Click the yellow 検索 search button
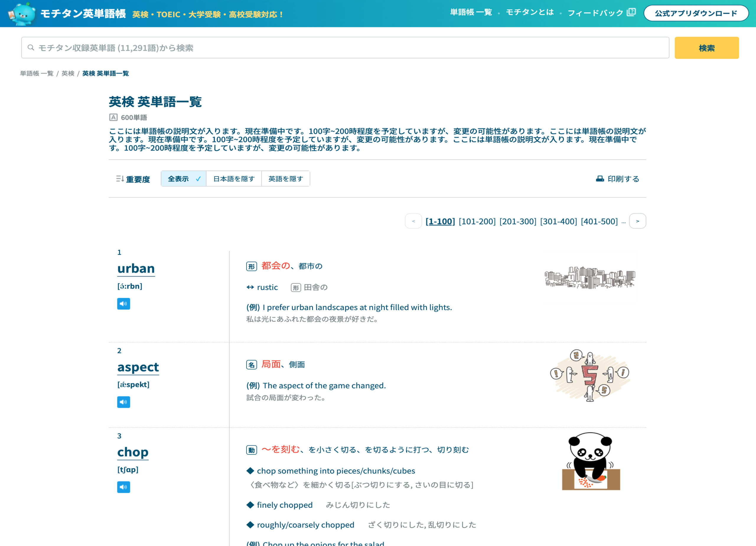This screenshot has height=546, width=756. (x=706, y=48)
